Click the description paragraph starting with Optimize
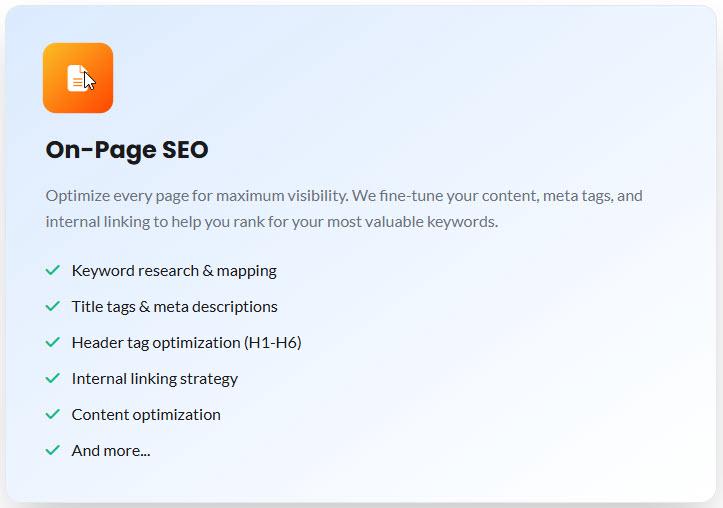The height and width of the screenshot is (508, 723). pos(344,208)
